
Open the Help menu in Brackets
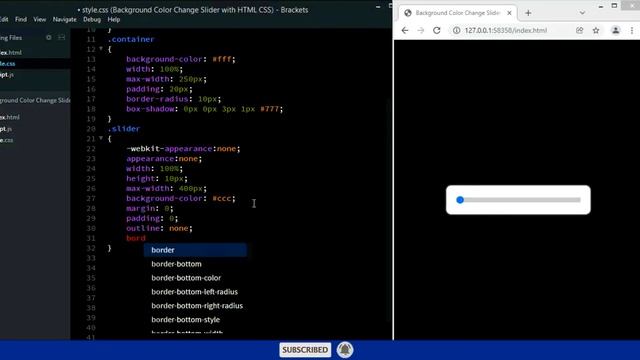tap(114, 19)
